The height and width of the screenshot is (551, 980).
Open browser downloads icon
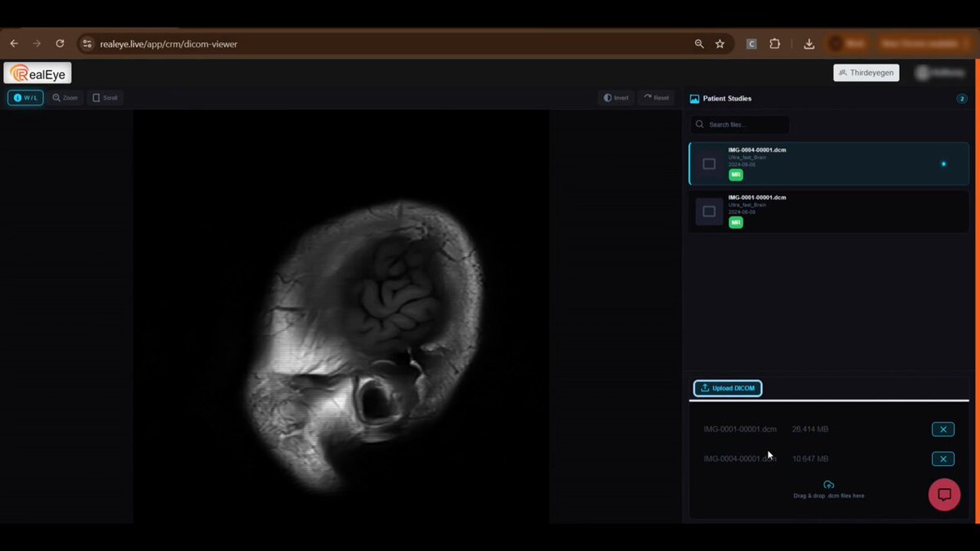click(x=808, y=44)
